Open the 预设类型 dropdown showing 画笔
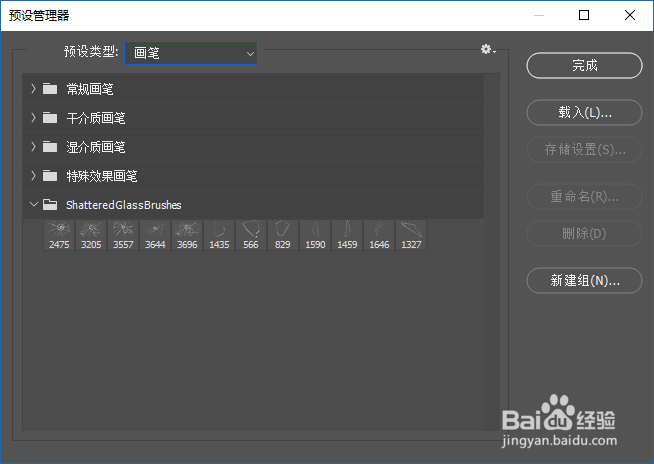The height and width of the screenshot is (464, 654). pyautogui.click(x=191, y=53)
